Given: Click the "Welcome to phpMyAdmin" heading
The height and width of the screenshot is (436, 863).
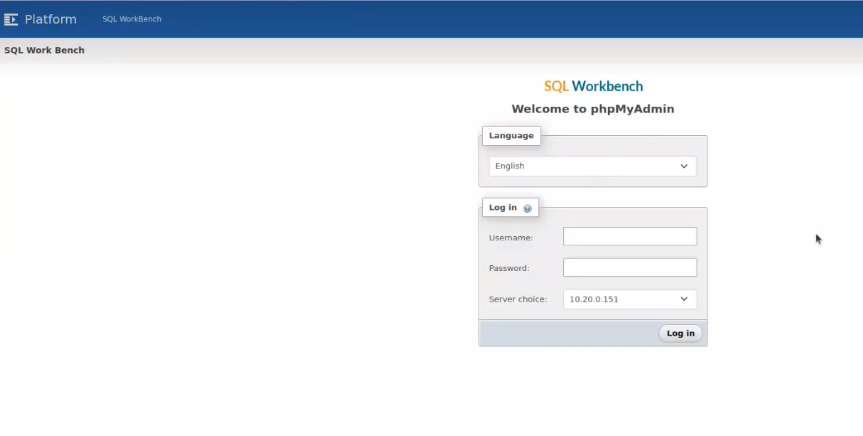Looking at the screenshot, I should [593, 109].
